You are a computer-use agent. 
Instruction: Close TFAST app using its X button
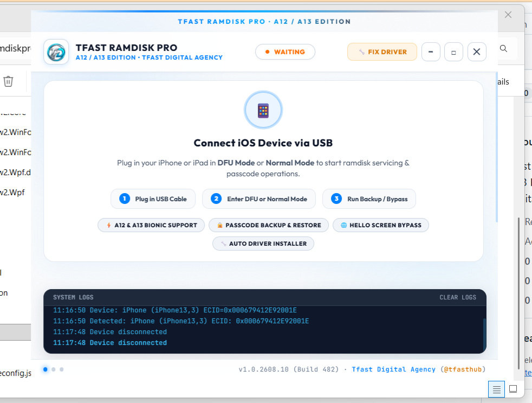tap(477, 52)
